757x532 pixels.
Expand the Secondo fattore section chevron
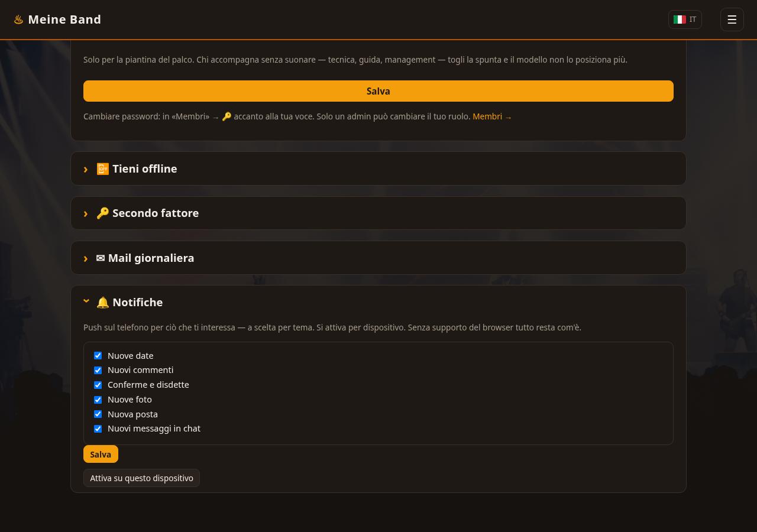pos(86,213)
